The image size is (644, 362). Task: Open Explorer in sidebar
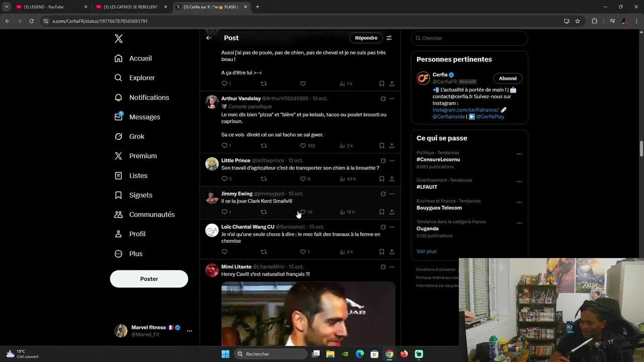135,78
